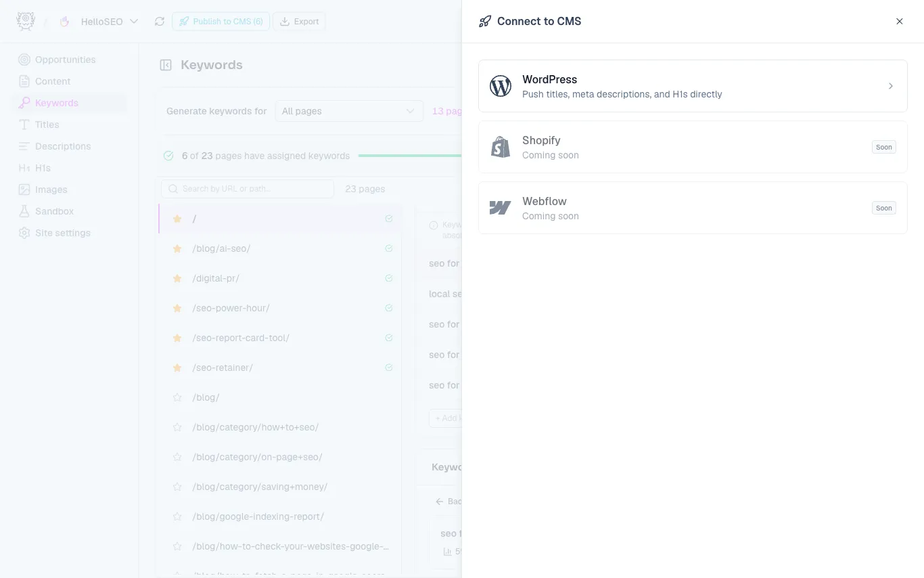Click the Images sidebar icon
Viewport: 924px width, 578px height.
point(24,190)
